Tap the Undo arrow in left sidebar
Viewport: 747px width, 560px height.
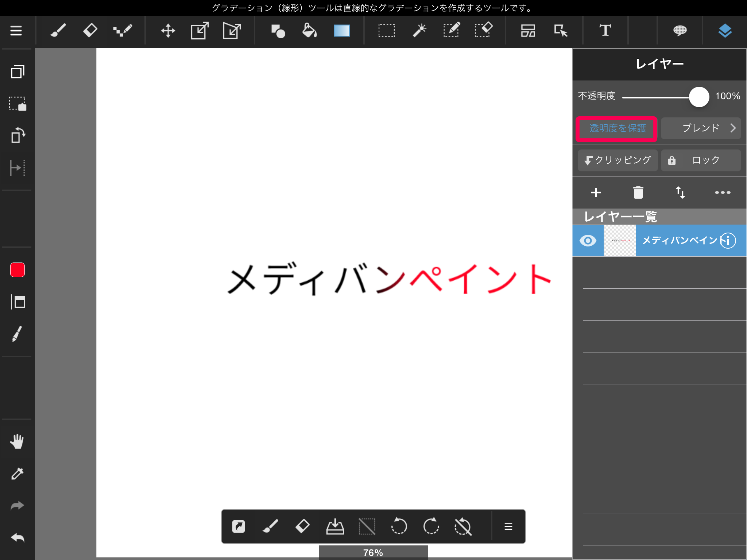[x=17, y=538]
